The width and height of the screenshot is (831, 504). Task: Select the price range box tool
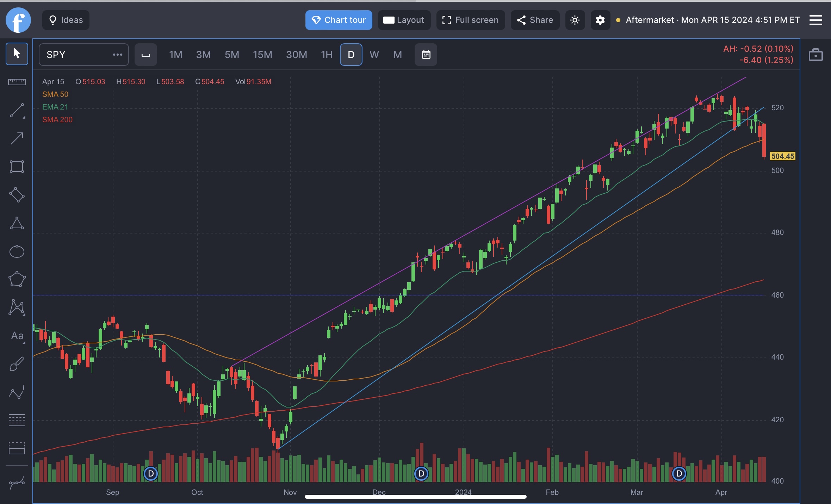point(17,448)
